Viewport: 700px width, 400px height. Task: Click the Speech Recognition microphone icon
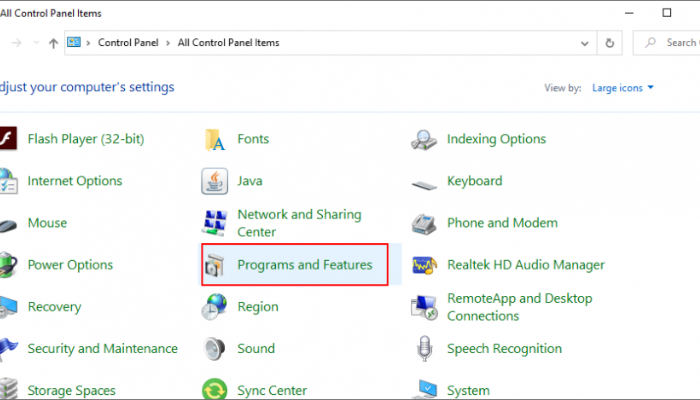click(424, 349)
